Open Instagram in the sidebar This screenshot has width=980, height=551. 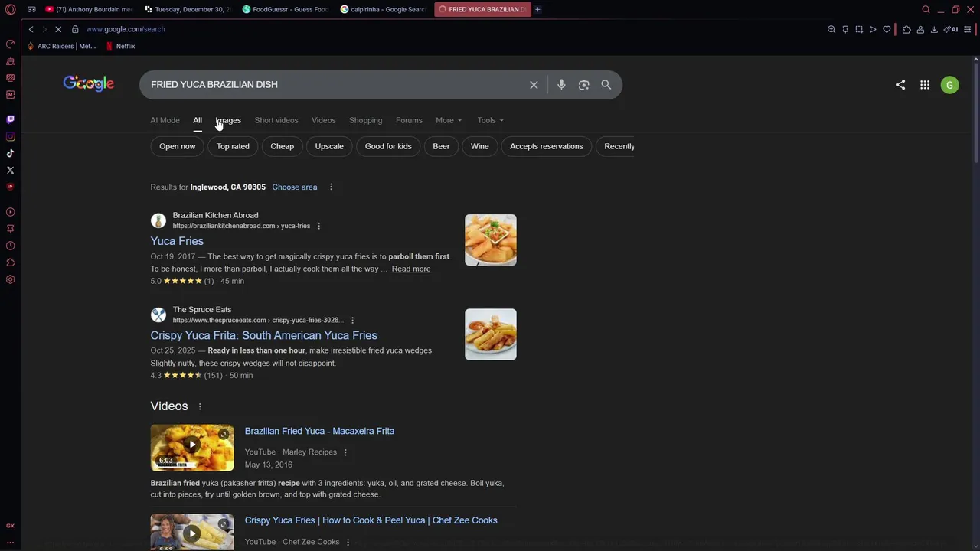10,137
